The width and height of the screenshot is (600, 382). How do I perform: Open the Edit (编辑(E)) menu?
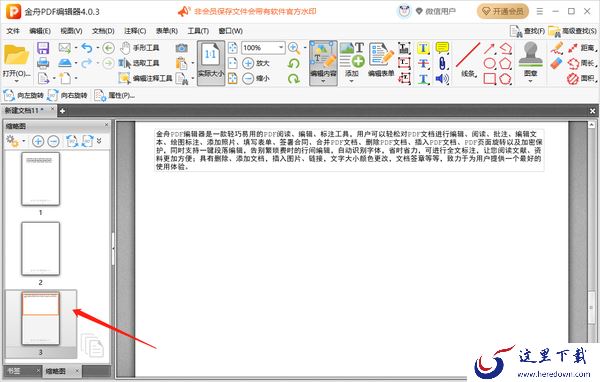point(40,31)
